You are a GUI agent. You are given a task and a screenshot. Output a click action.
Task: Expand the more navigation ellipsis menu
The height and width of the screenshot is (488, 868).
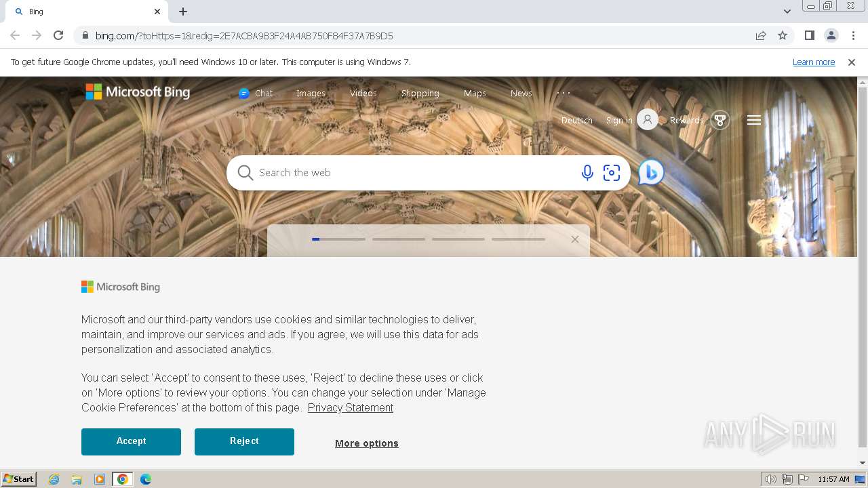tap(564, 93)
